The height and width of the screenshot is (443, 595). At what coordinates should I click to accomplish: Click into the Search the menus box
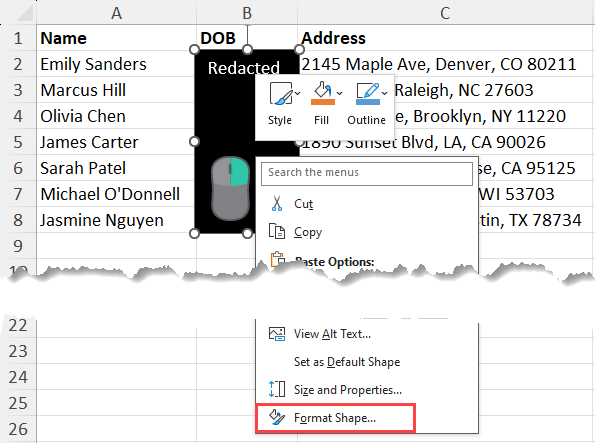click(x=367, y=173)
